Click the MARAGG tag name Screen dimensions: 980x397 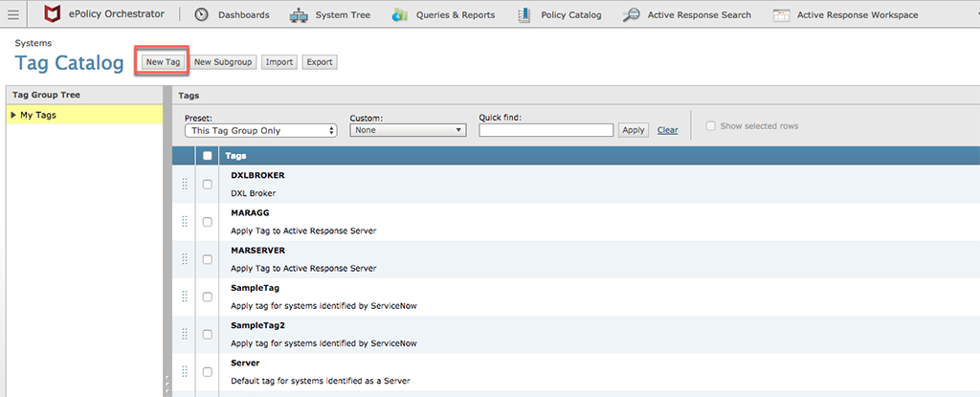pos(250,212)
